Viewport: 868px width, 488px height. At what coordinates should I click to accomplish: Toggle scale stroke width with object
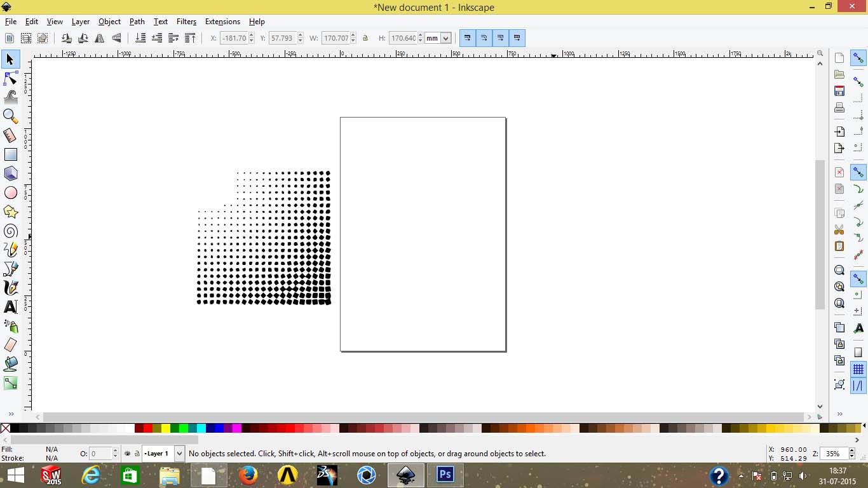click(467, 38)
